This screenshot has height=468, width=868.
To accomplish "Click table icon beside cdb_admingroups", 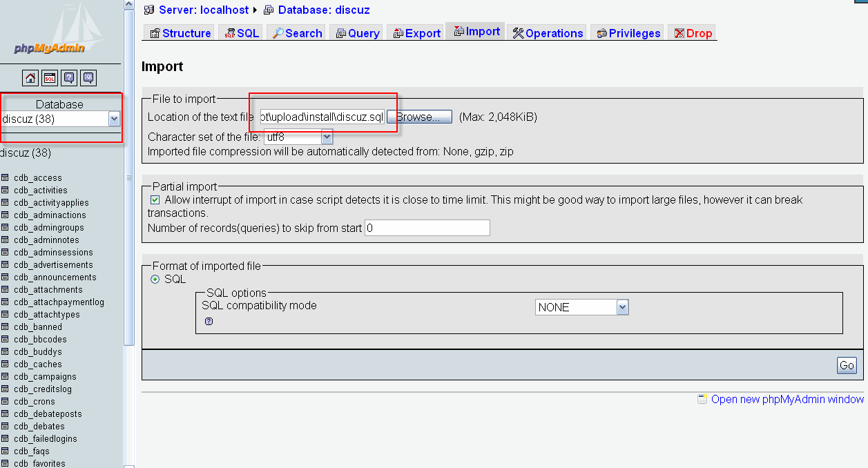I will [5, 228].
